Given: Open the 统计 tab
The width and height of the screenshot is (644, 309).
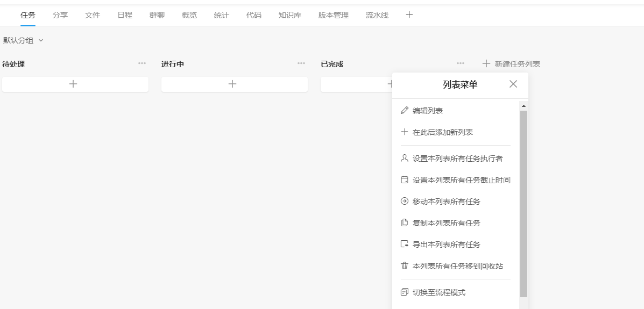Looking at the screenshot, I should tap(221, 15).
